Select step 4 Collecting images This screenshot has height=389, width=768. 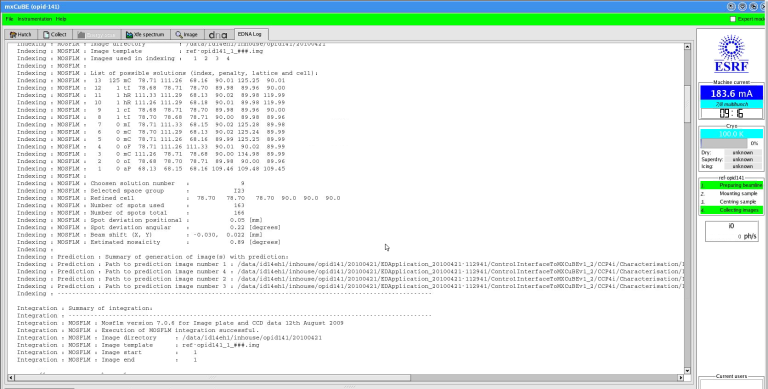[x=731, y=210]
